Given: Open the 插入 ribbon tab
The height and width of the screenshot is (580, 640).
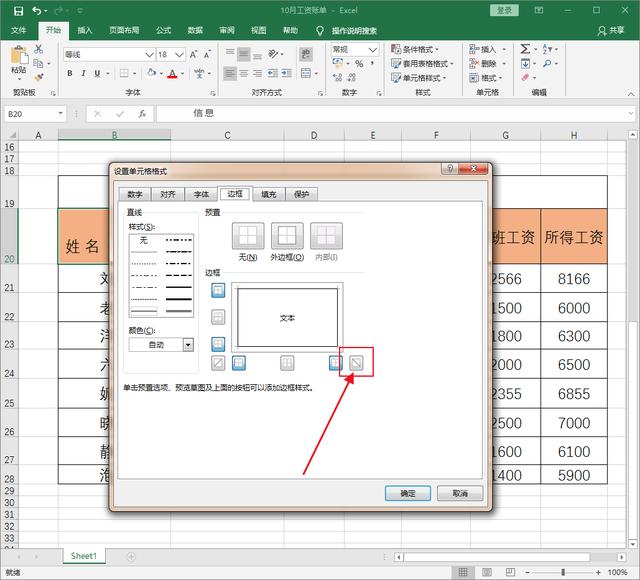Looking at the screenshot, I should click(x=85, y=30).
